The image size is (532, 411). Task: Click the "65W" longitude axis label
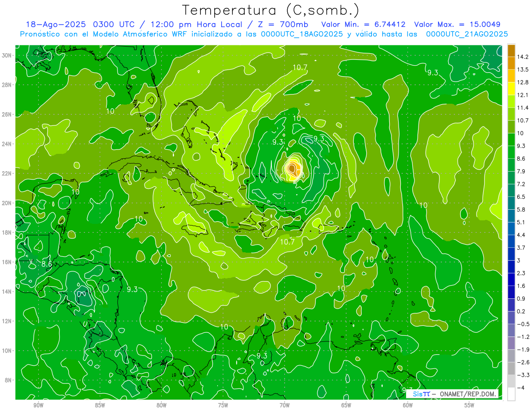[x=346, y=405]
